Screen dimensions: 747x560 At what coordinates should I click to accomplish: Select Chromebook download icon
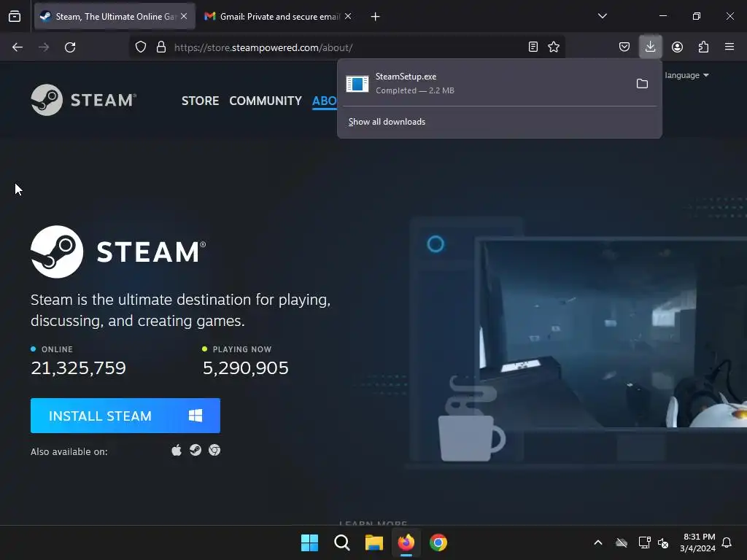tap(214, 450)
